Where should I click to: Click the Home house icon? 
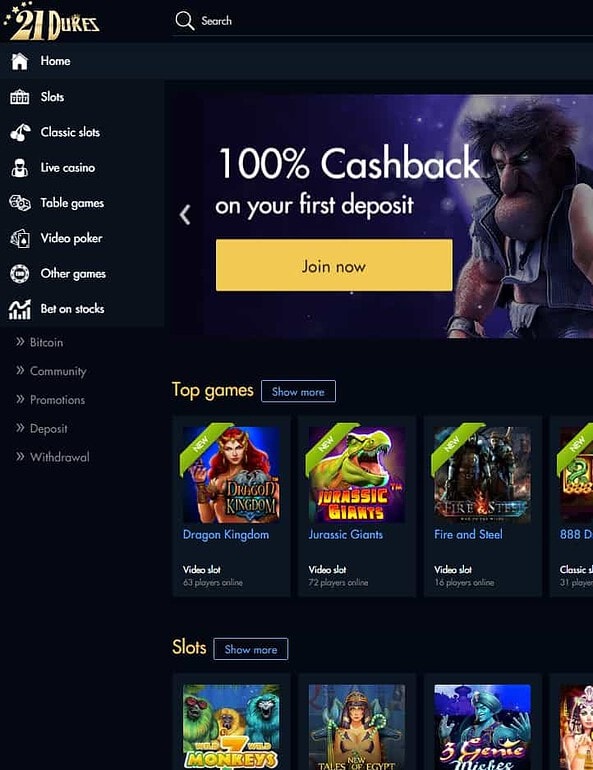pos(20,61)
